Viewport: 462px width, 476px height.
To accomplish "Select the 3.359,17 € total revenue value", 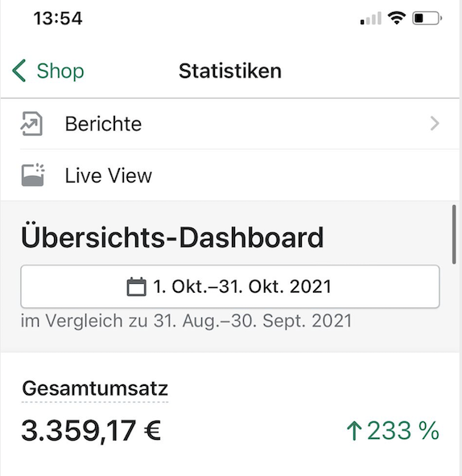I will pos(91,431).
